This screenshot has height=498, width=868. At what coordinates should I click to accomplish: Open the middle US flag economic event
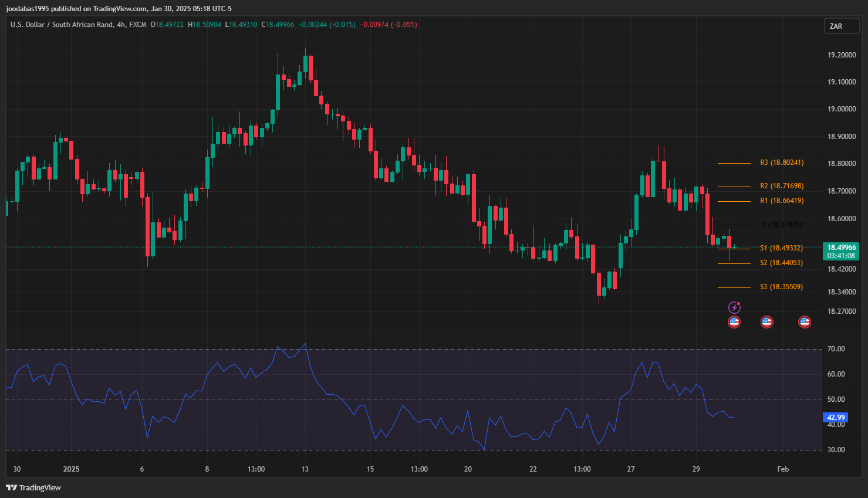766,321
